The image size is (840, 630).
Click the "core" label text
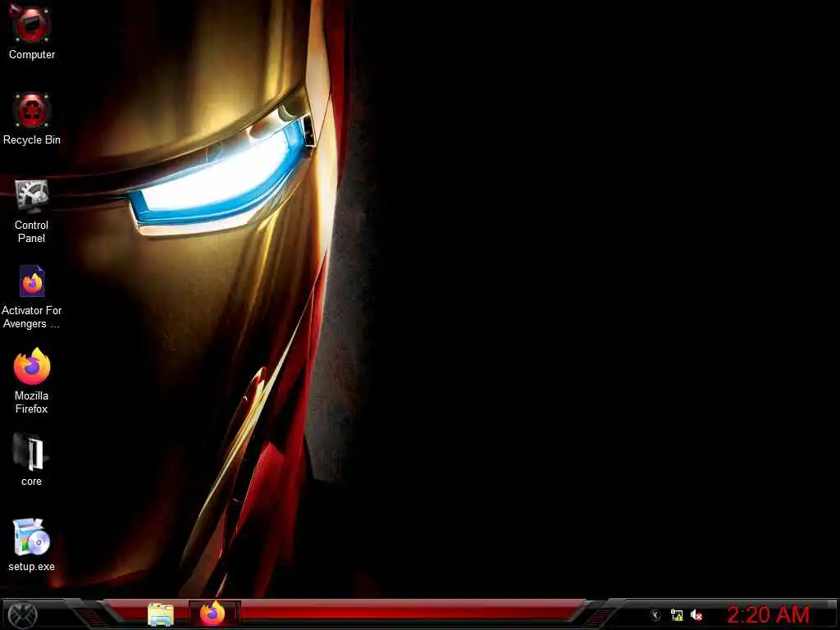click(x=32, y=481)
